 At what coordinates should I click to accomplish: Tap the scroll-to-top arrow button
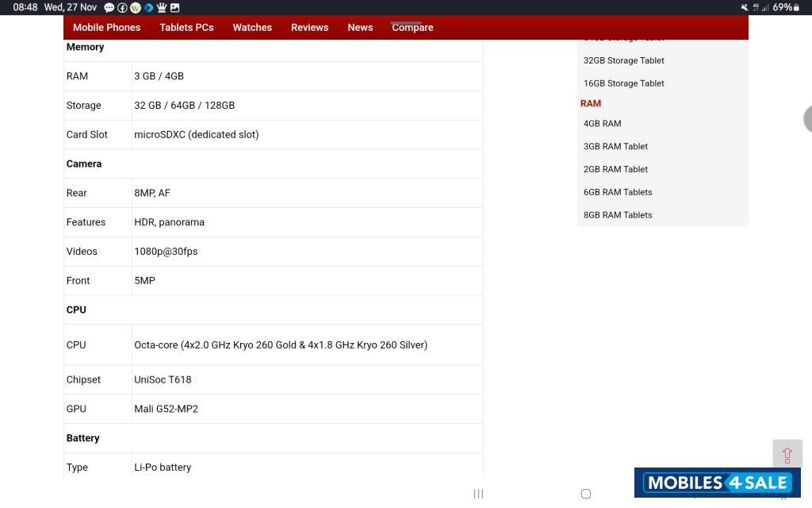[x=787, y=454]
